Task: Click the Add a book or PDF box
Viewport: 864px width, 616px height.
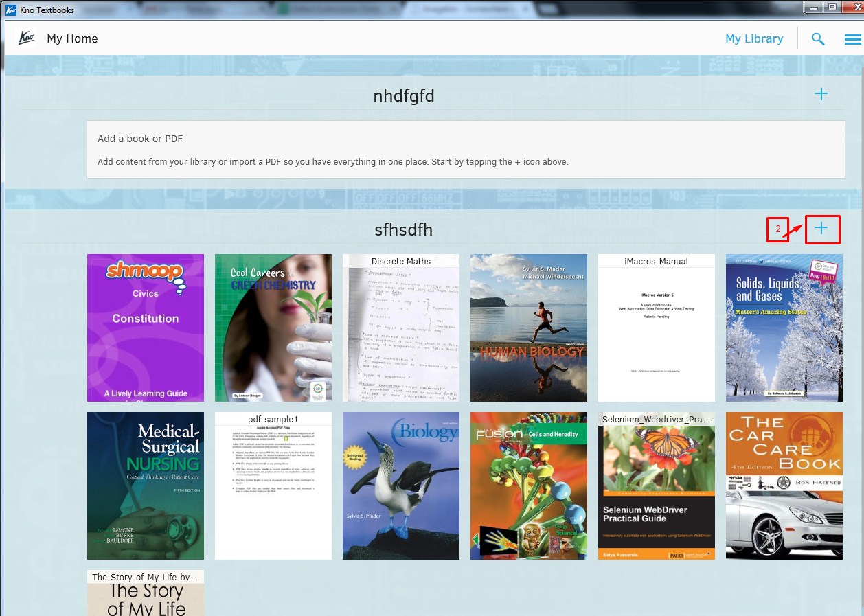Action: coord(466,150)
